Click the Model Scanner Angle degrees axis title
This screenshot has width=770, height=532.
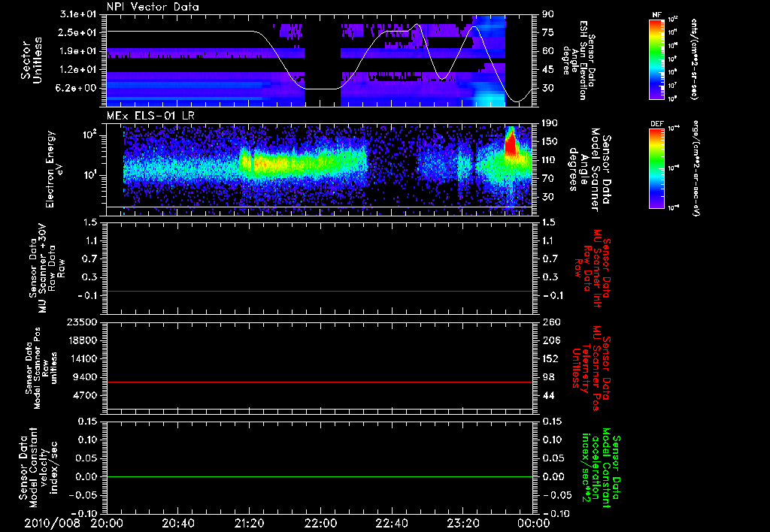click(x=591, y=170)
